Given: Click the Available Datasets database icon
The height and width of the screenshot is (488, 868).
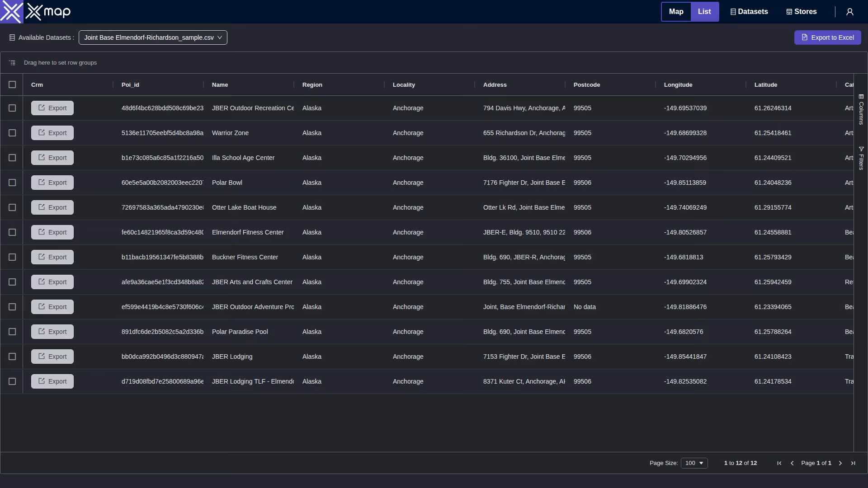Looking at the screenshot, I should point(12,38).
